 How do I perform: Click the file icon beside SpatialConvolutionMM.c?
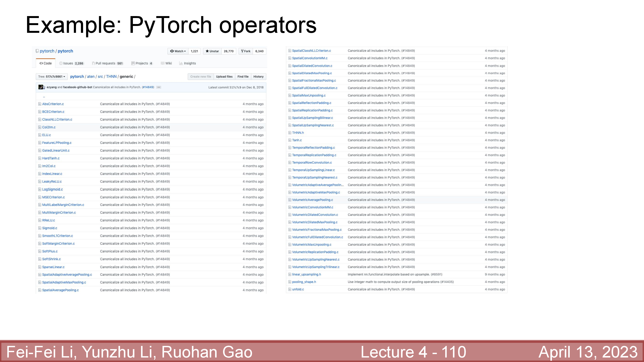(290, 58)
